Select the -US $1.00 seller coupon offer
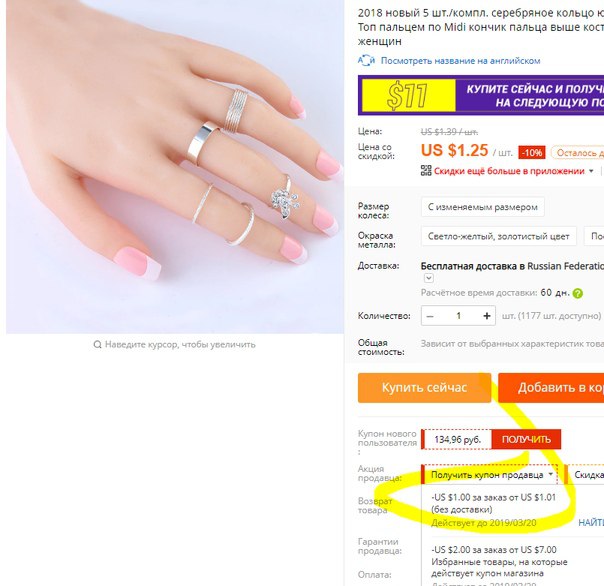The height and width of the screenshot is (586, 604). point(493,510)
